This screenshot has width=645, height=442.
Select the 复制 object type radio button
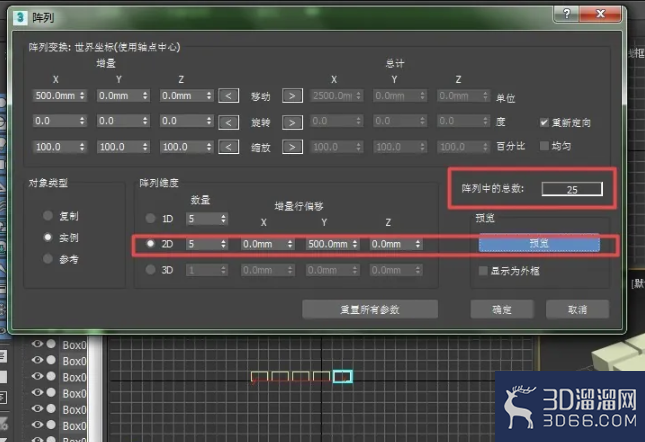[x=48, y=215]
